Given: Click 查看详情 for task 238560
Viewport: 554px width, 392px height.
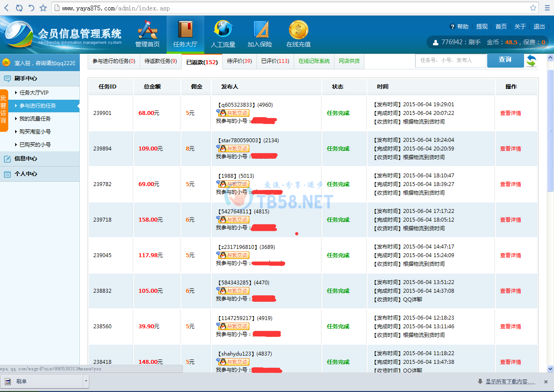Looking at the screenshot, I should [x=511, y=327].
